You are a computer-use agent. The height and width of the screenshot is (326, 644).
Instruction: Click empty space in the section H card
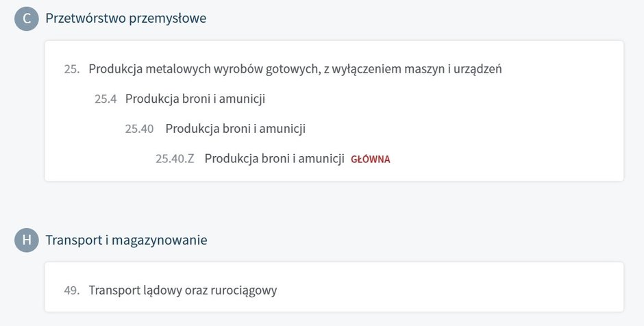tap(480, 290)
